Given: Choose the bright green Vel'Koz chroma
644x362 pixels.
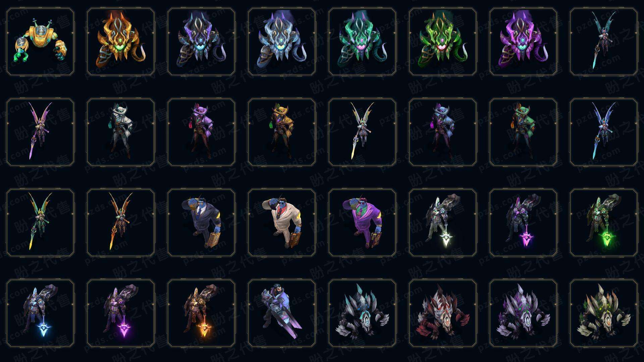Looking at the screenshot, I should 443,42.
